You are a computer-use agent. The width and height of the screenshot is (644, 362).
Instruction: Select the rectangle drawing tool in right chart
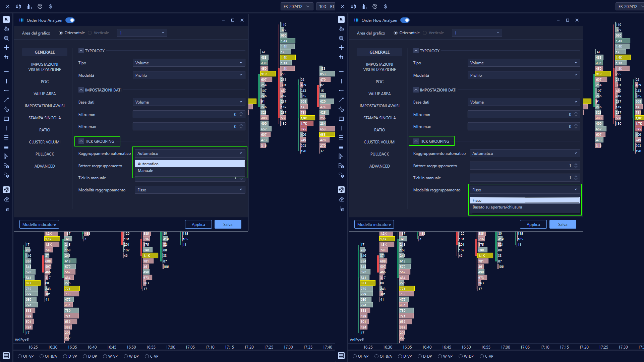[x=341, y=119]
